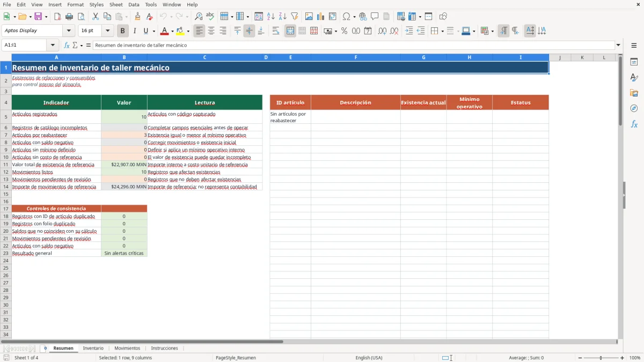Open the currency format dropdown arrow
The height and width of the screenshot is (362, 644).
tap(335, 31)
